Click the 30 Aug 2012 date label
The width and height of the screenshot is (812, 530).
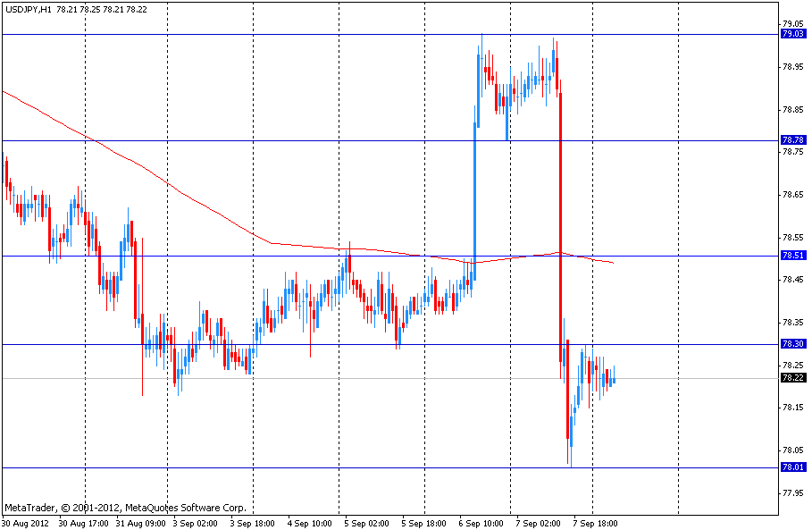tap(25, 523)
